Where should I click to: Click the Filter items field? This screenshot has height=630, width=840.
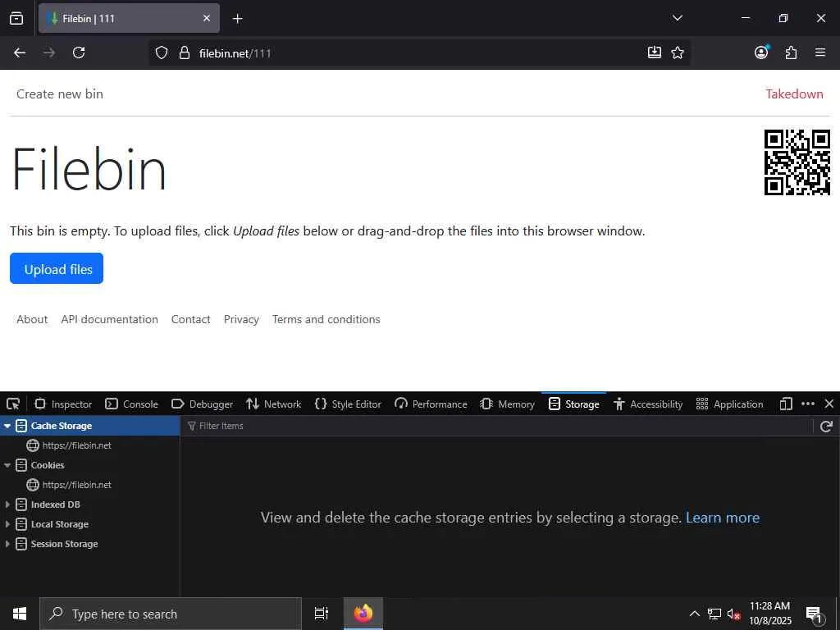(496, 426)
